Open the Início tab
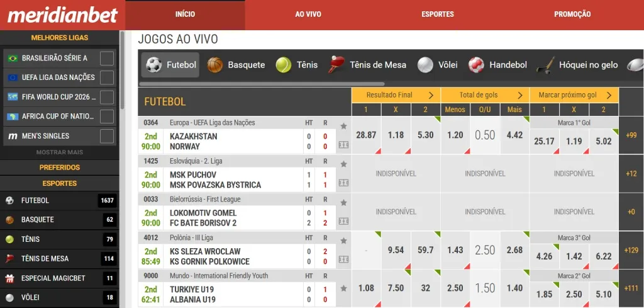The width and height of the screenshot is (644, 308). pyautogui.click(x=186, y=14)
